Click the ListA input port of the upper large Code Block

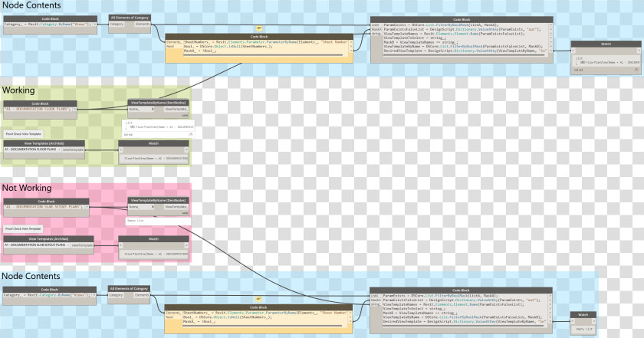pos(376,25)
